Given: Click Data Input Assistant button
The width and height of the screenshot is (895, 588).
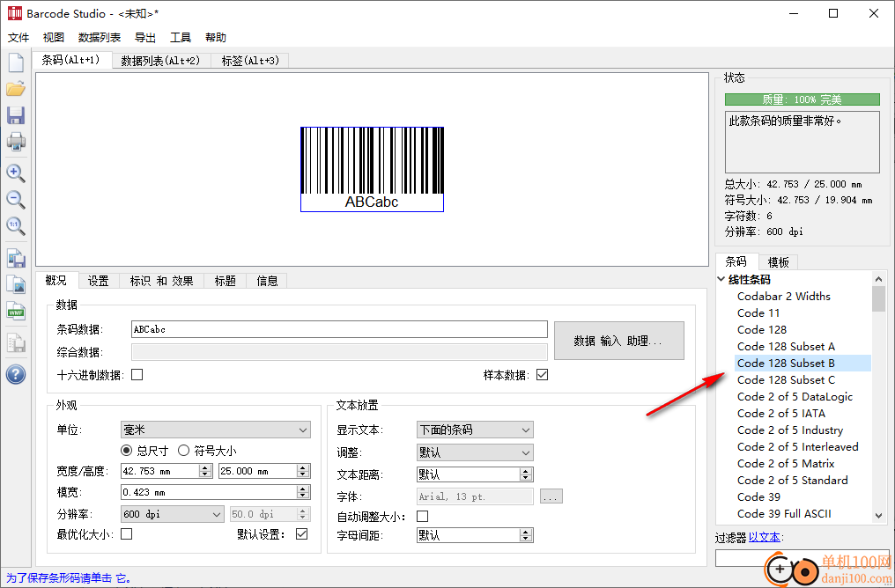Looking at the screenshot, I should pos(618,341).
